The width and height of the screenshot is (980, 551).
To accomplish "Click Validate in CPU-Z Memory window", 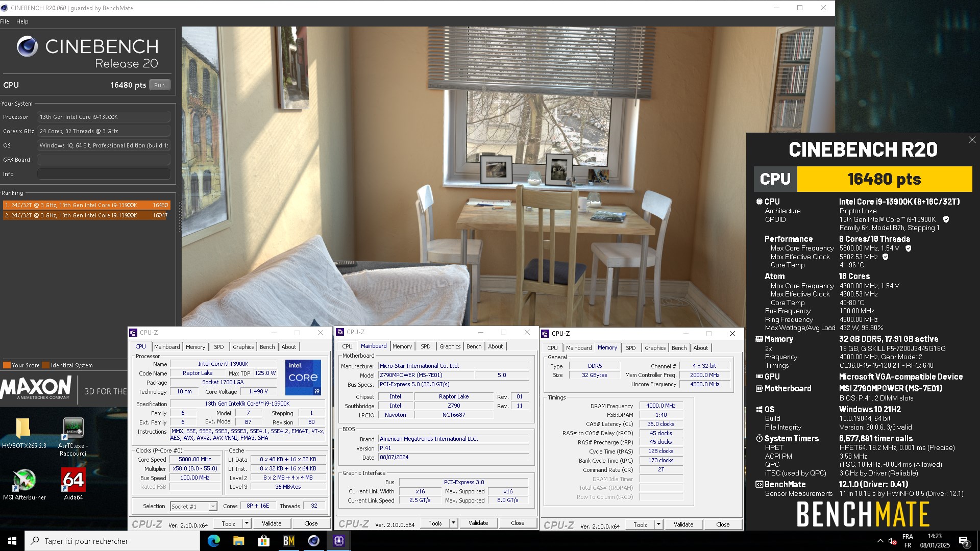I will click(x=683, y=524).
